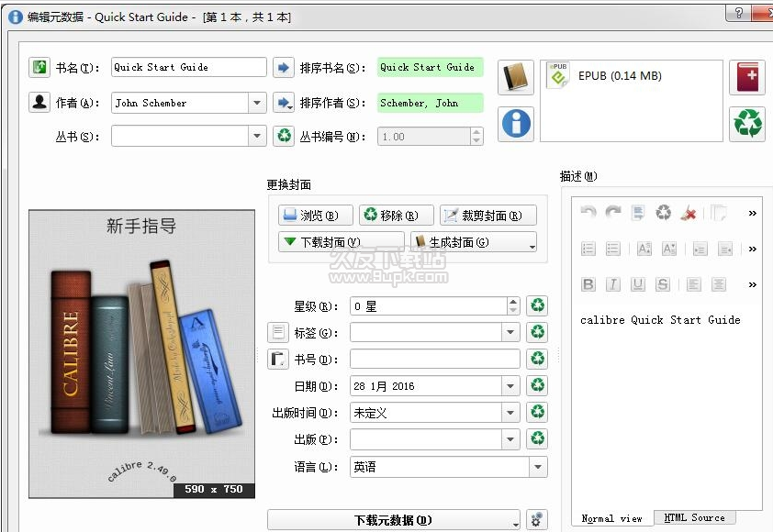Viewport: 773px width, 532px height.
Task: Switch to the HTML Source tab
Action: pyautogui.click(x=694, y=517)
